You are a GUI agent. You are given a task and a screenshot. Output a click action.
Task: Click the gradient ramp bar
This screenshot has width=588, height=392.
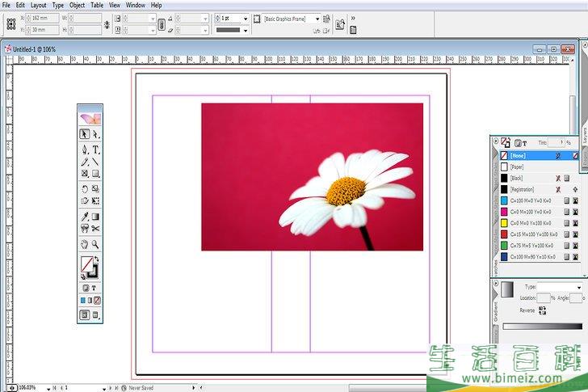pos(542,327)
